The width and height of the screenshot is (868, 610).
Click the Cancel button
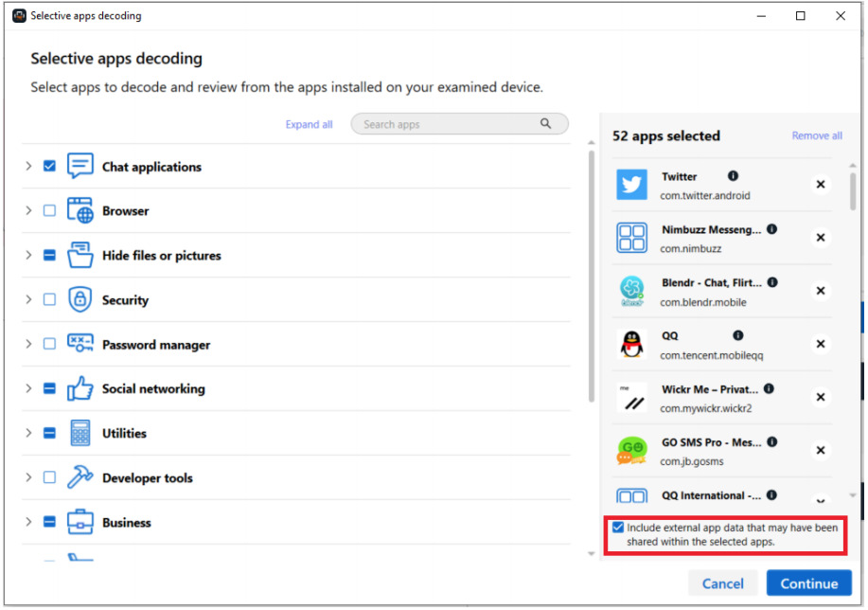tap(723, 584)
